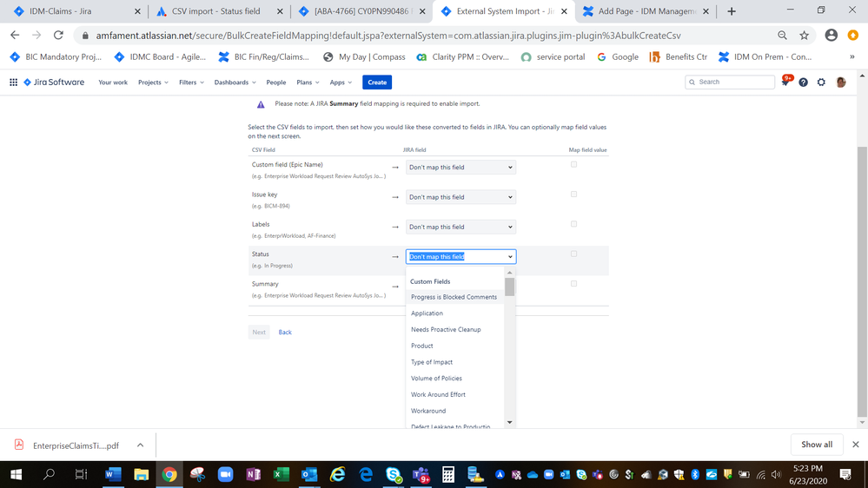Screen dimensions: 868x488
Task: Check Map field value for Labels
Action: click(x=573, y=224)
